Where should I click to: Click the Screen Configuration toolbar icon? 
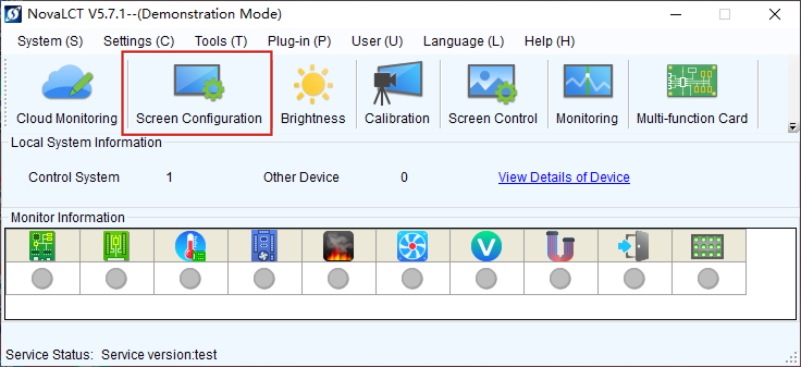pos(198,94)
